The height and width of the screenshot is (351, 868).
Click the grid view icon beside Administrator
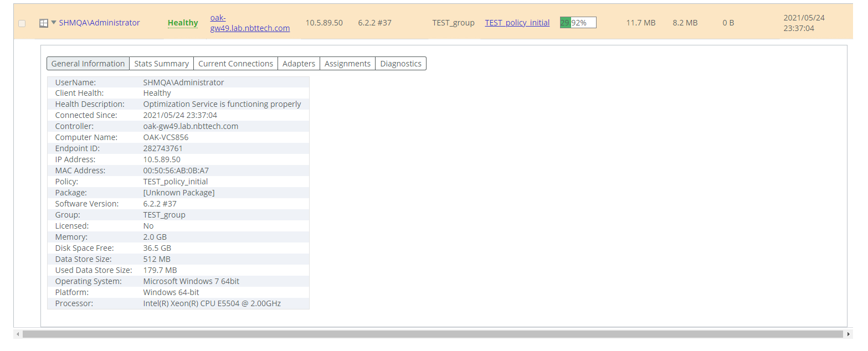pyautogui.click(x=43, y=22)
